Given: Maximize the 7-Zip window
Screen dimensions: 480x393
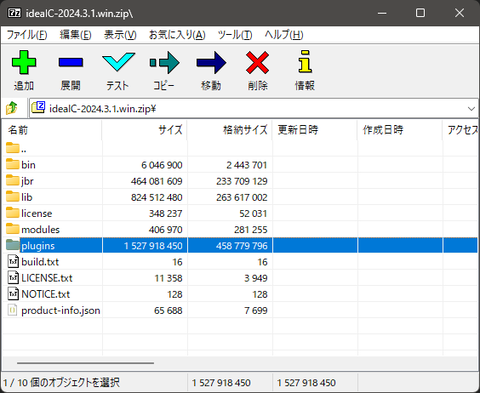Looking at the screenshot, I should (x=420, y=13).
